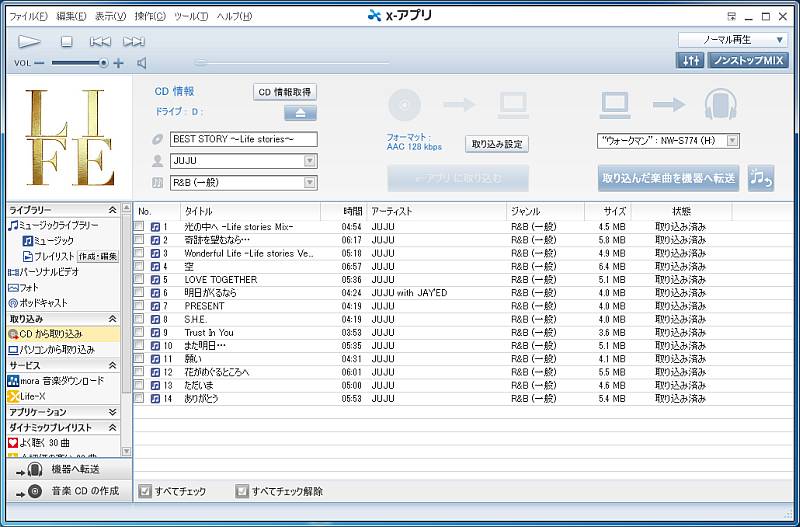
Task: Click the headphone device icon
Action: click(720, 105)
